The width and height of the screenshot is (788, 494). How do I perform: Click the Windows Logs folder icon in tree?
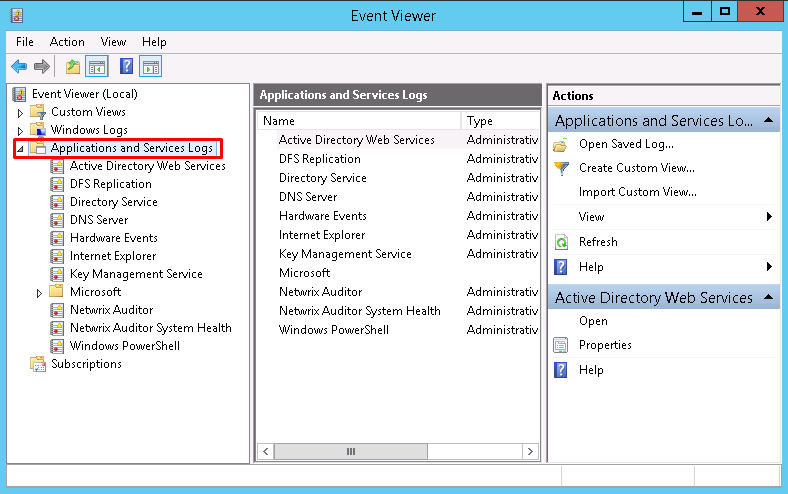38,130
